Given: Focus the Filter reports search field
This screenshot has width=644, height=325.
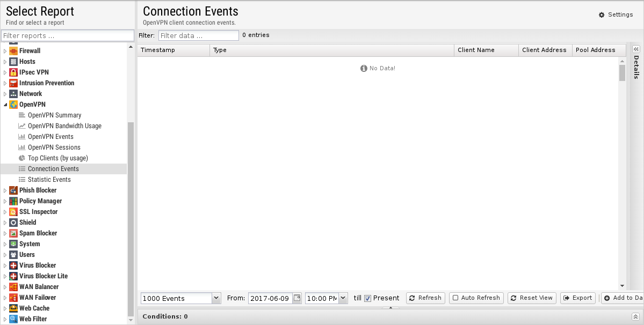Looking at the screenshot, I should pyautogui.click(x=68, y=35).
